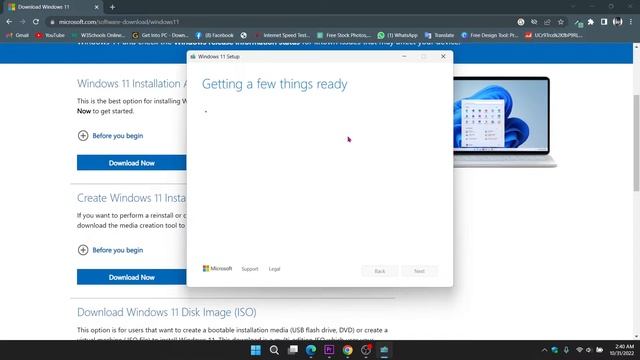Expand first Before you begin section
The height and width of the screenshot is (360, 640).
point(110,136)
